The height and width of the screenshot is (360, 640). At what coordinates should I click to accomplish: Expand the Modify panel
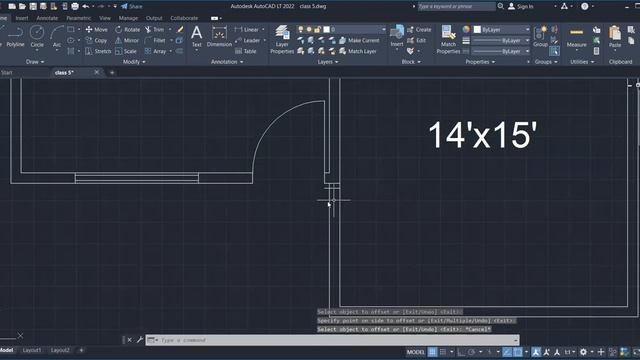pyautogui.click(x=134, y=62)
